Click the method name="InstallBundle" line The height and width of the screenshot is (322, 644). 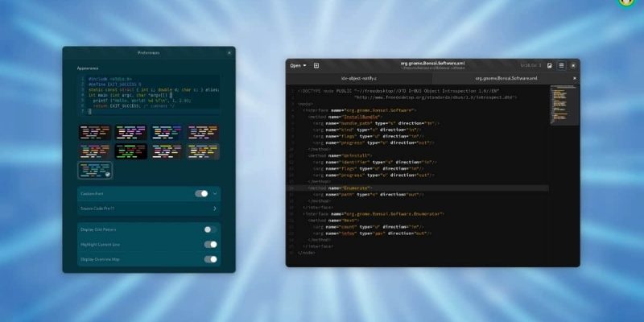click(x=345, y=117)
